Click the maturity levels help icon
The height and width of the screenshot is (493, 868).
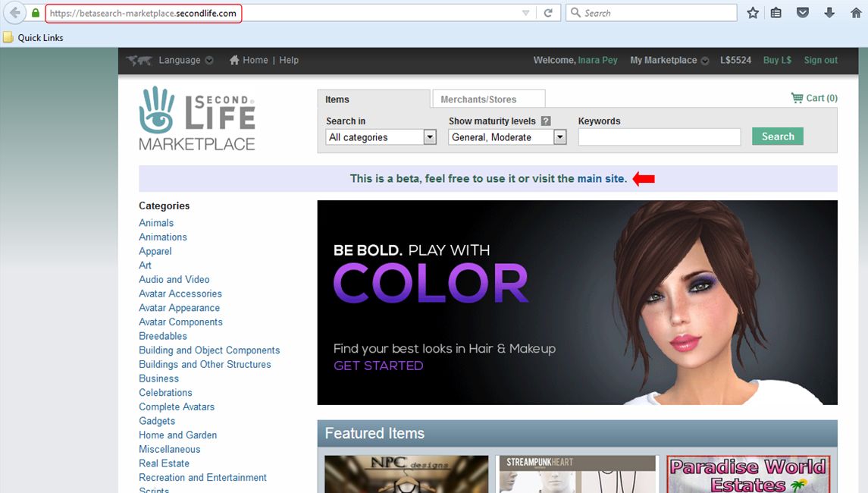(x=546, y=121)
